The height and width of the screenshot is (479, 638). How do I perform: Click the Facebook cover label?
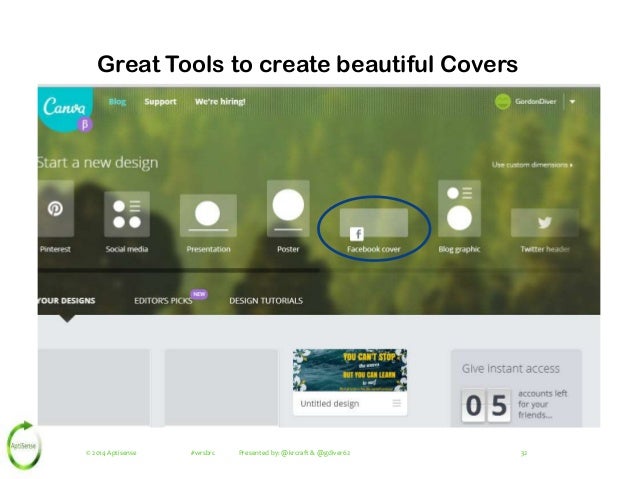point(374,249)
